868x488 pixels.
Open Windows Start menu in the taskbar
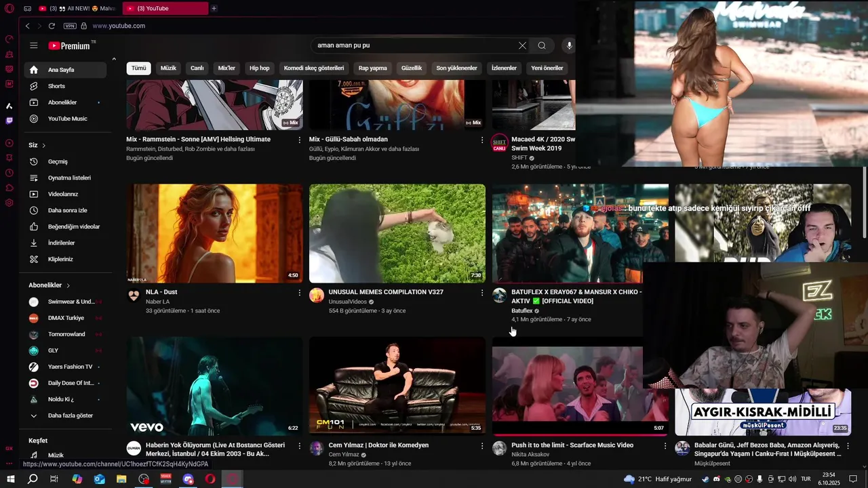pyautogui.click(x=10, y=479)
